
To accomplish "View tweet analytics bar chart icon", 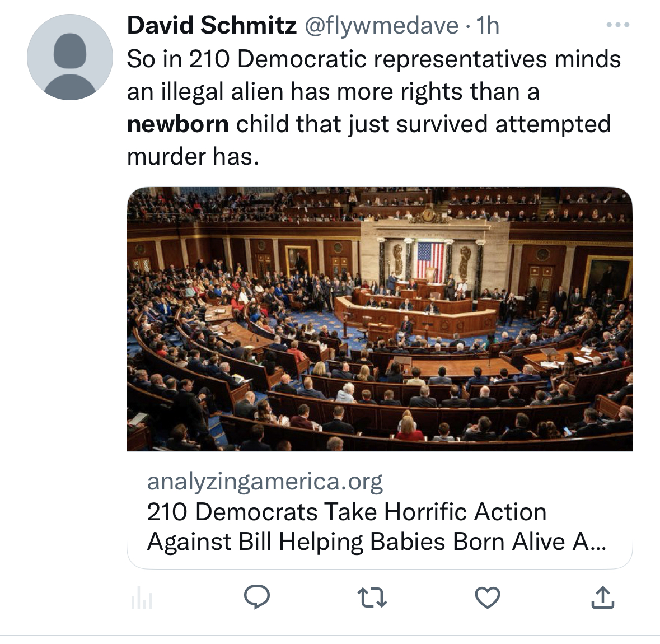I will click(x=141, y=599).
